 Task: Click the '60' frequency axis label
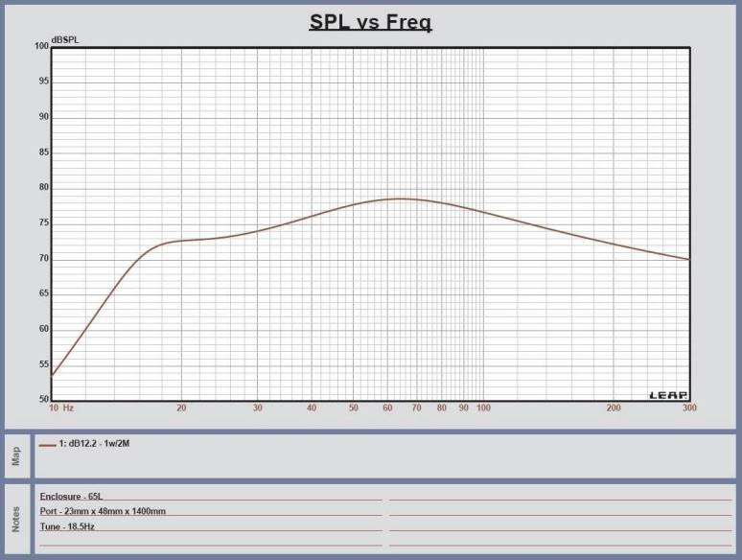point(387,408)
